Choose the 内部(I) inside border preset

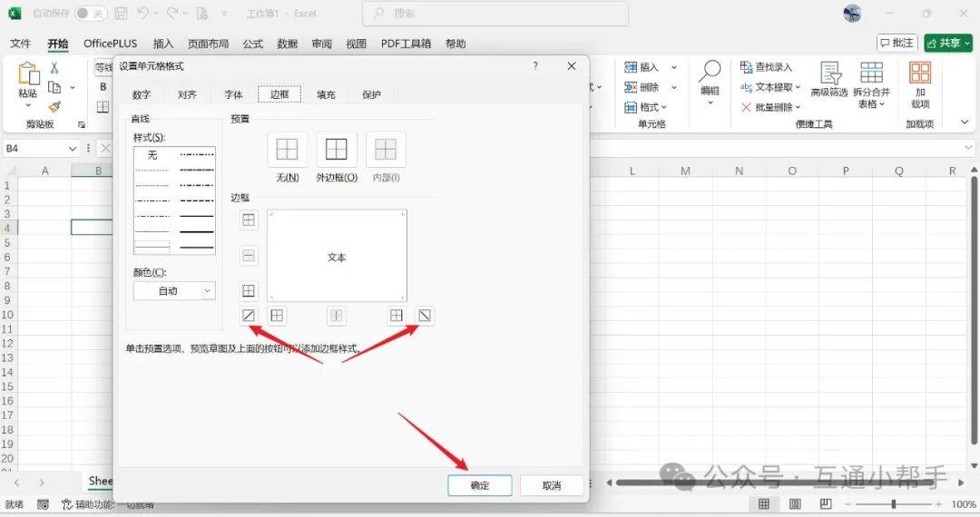coord(386,150)
